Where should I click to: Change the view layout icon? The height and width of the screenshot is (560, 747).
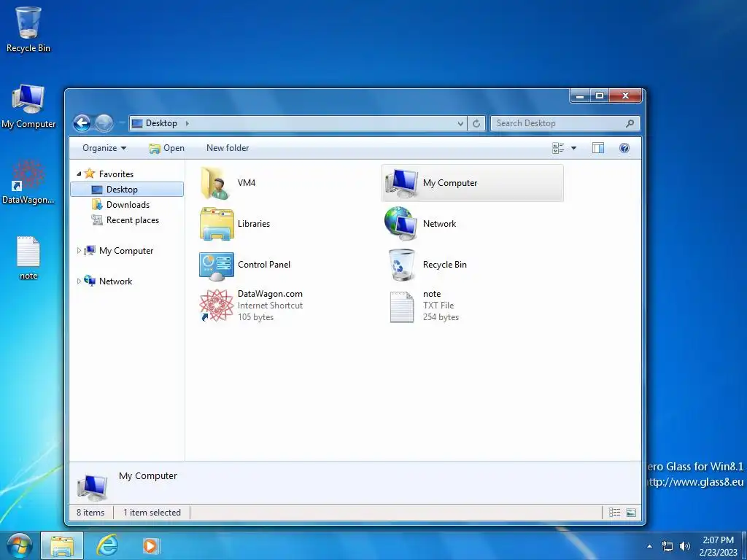pyautogui.click(x=558, y=148)
